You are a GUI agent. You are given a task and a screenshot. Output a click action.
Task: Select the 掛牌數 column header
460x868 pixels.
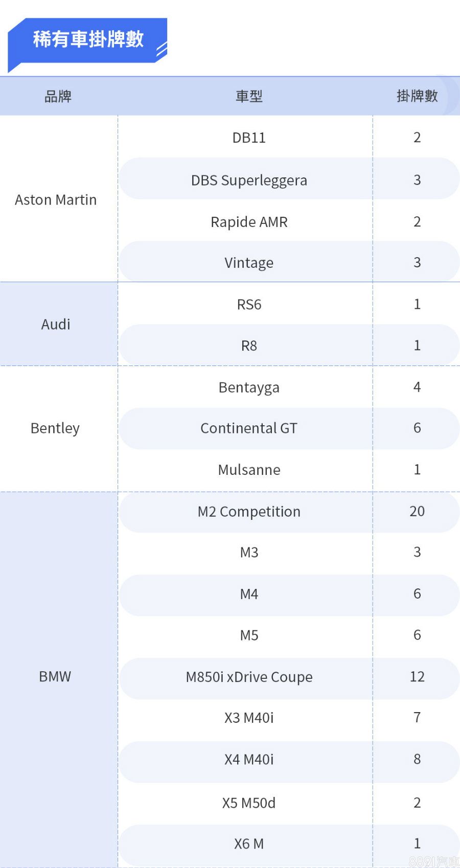[x=417, y=96]
